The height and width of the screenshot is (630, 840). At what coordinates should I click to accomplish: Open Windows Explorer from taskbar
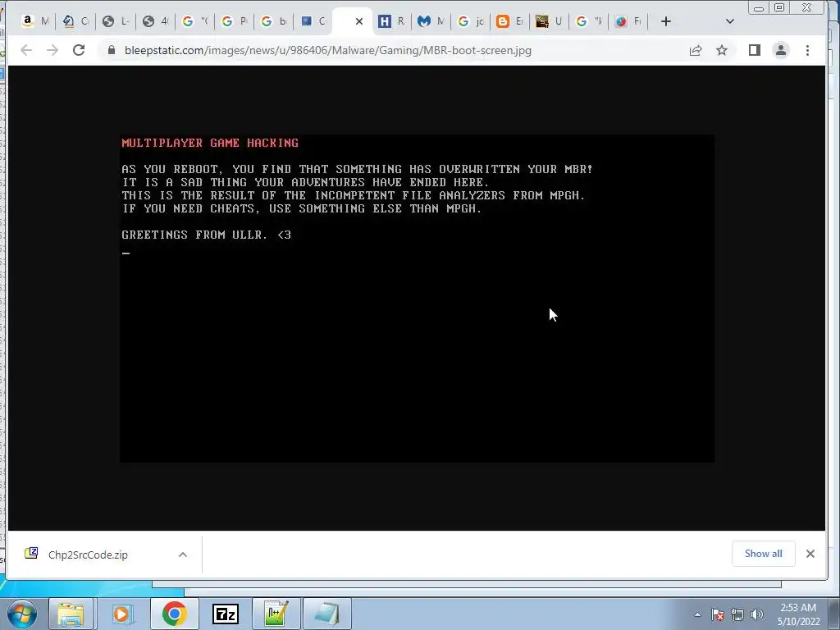(x=71, y=614)
